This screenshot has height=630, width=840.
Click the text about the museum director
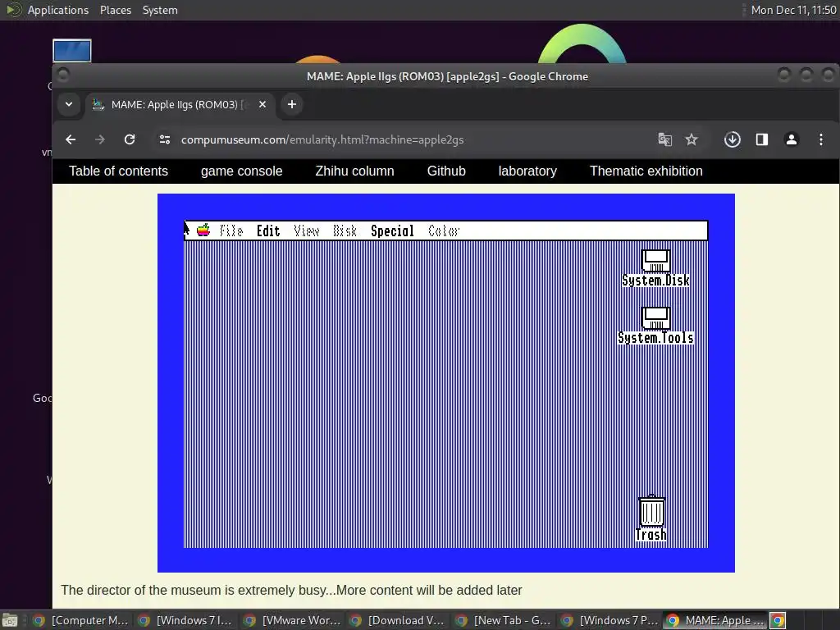pyautogui.click(x=291, y=591)
